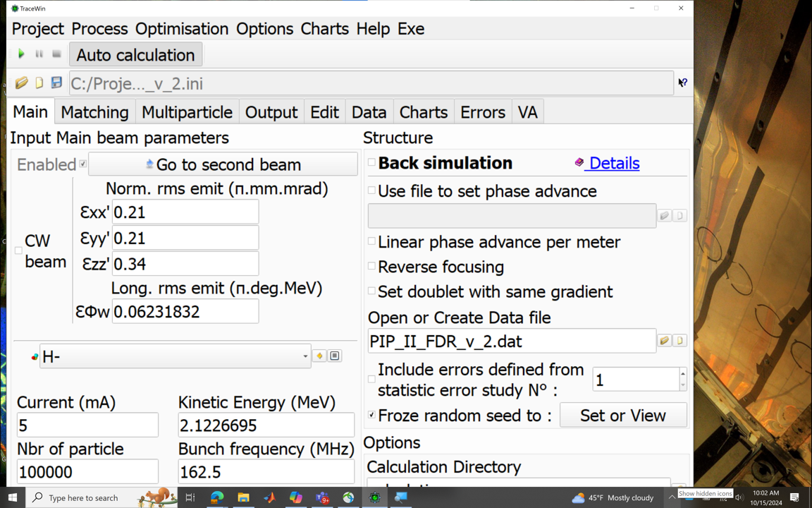Click the yellow particle edit icon beside H-
This screenshot has width=812, height=508.
319,356
